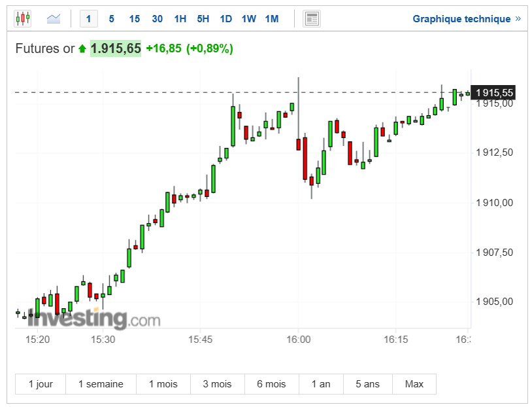This screenshot has height=407, width=532.
Task: Click the 15:20 time axis label
Action: 37,340
